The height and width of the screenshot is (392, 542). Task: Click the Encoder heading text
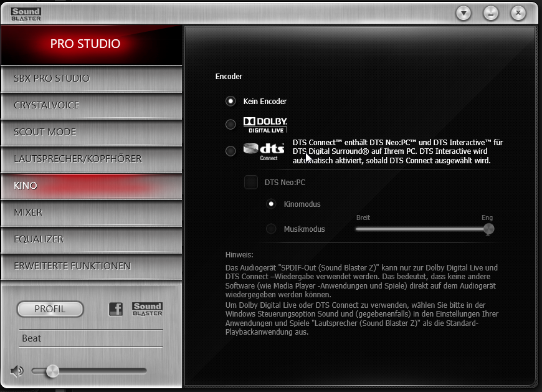coord(229,77)
